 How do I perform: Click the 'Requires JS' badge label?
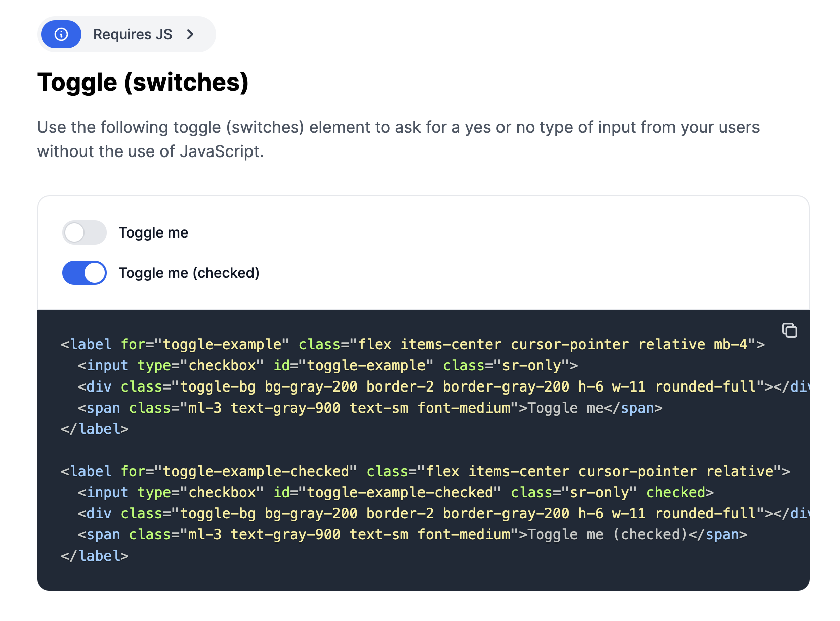pyautogui.click(x=133, y=34)
